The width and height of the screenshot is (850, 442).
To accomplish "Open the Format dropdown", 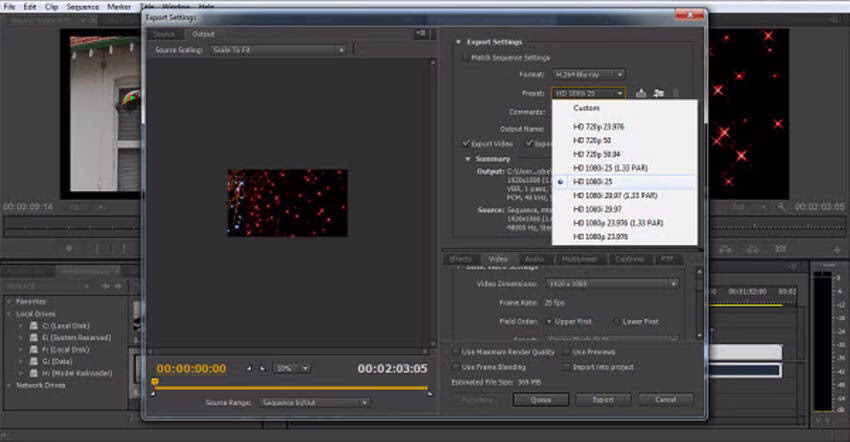I will click(x=590, y=74).
